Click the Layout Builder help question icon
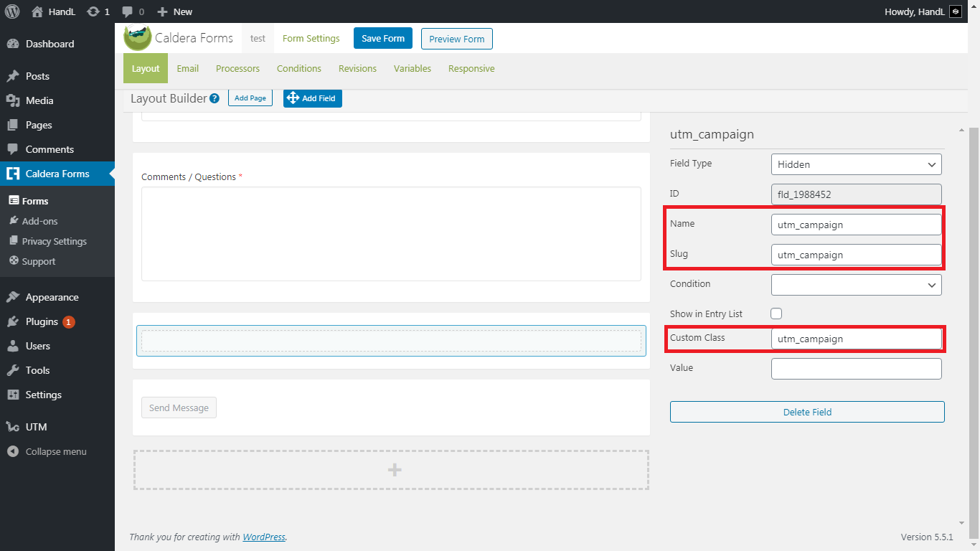This screenshot has height=551, width=980. tap(214, 99)
